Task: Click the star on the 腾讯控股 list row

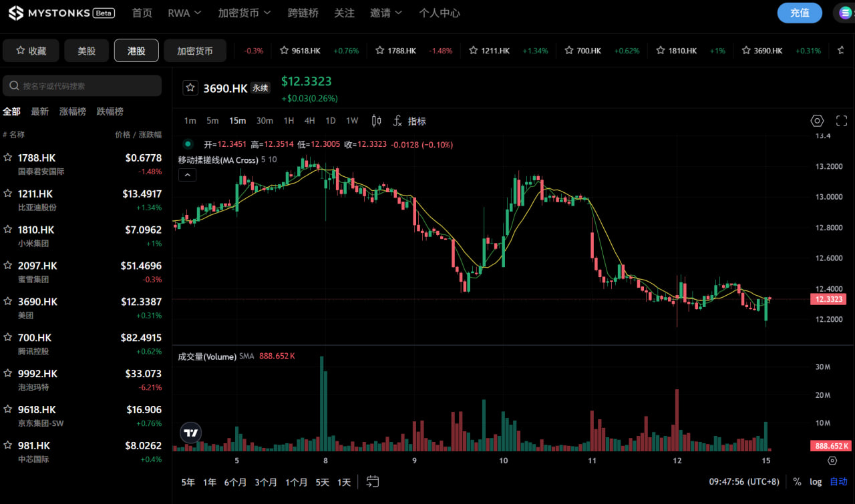Action: pos(8,338)
